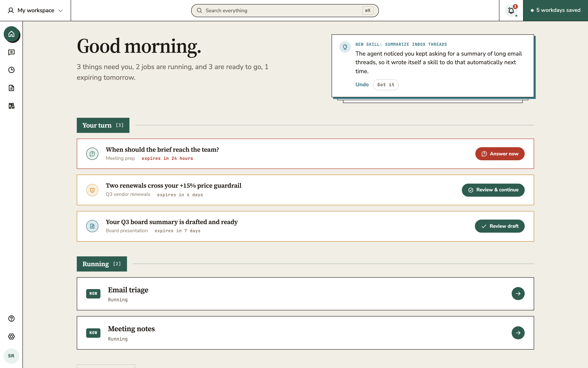
Task: Click the Email triage title
Action: (x=128, y=290)
